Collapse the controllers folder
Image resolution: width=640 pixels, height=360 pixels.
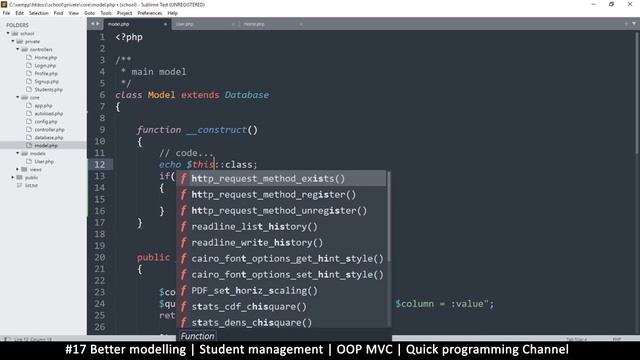coord(18,49)
